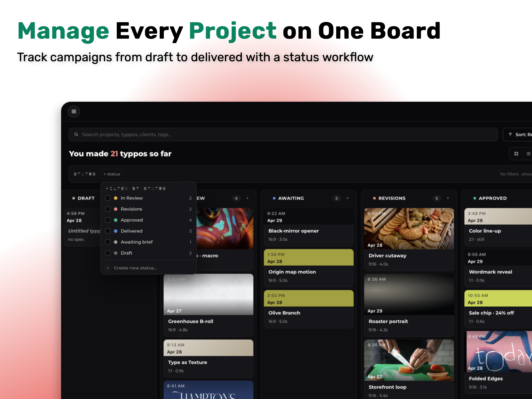
Task: Open the Sale chip · 24% off card
Action: (x=498, y=309)
